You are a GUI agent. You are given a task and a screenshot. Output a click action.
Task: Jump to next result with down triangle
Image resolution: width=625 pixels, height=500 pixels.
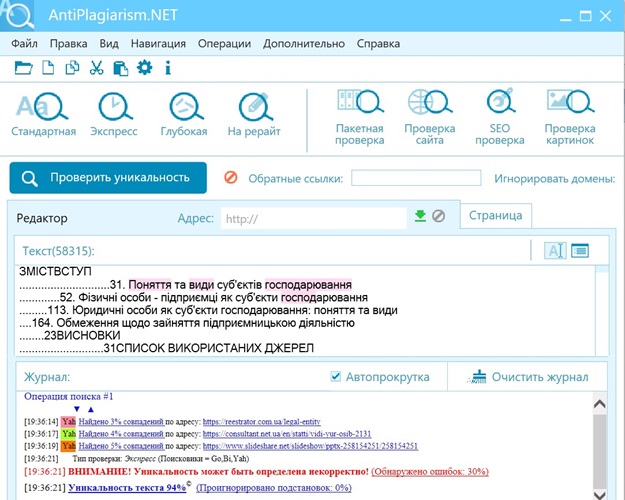tap(77, 409)
